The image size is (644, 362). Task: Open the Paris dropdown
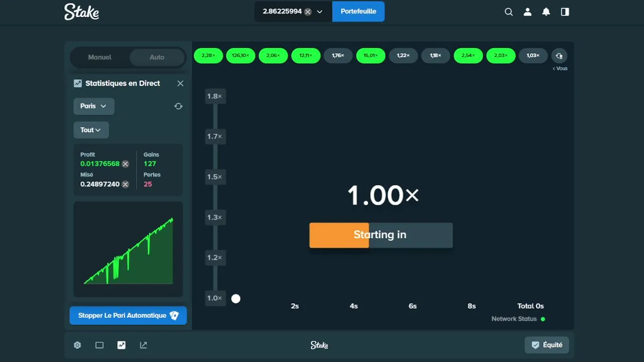[x=94, y=106]
